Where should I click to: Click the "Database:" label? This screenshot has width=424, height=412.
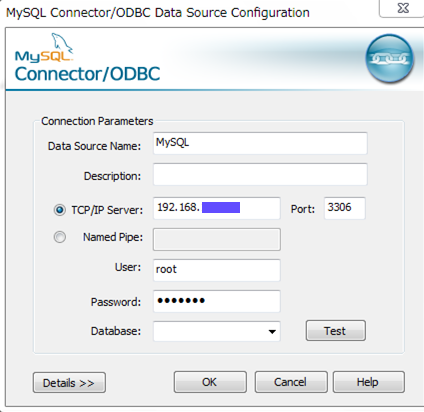[116, 331]
